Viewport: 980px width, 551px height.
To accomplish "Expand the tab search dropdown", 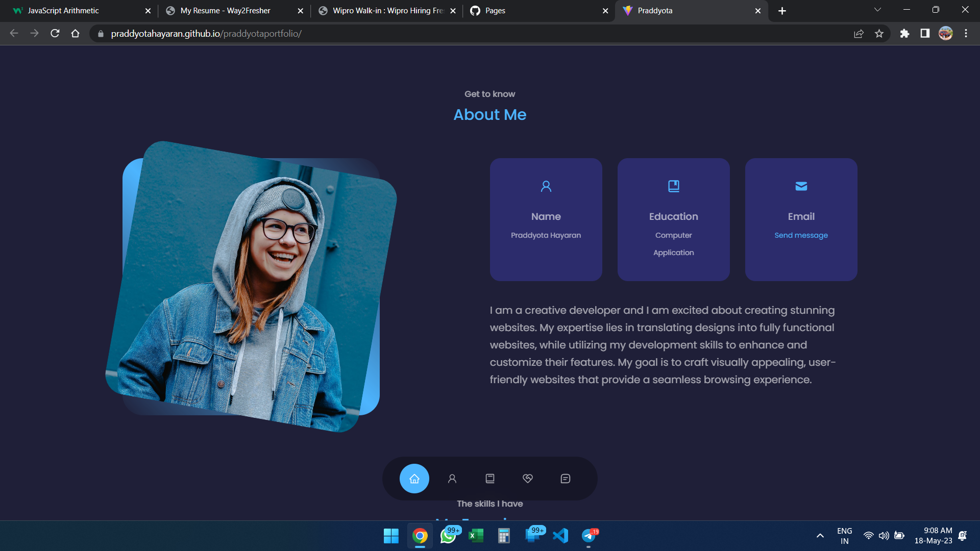I will (x=877, y=10).
